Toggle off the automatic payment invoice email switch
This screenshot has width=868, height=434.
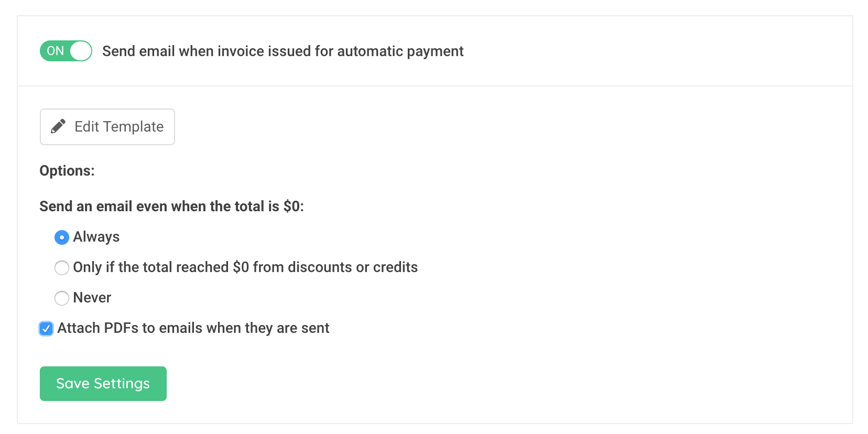pos(66,51)
